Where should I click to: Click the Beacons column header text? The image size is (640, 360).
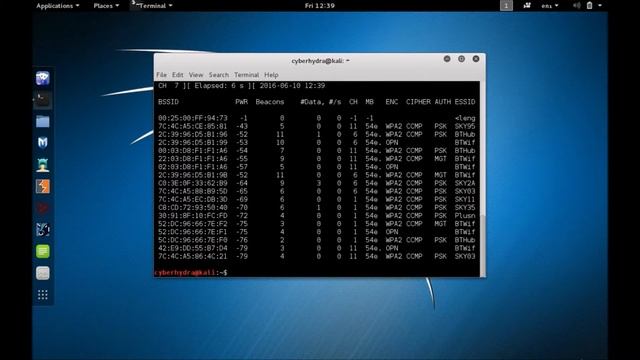[x=270, y=102]
